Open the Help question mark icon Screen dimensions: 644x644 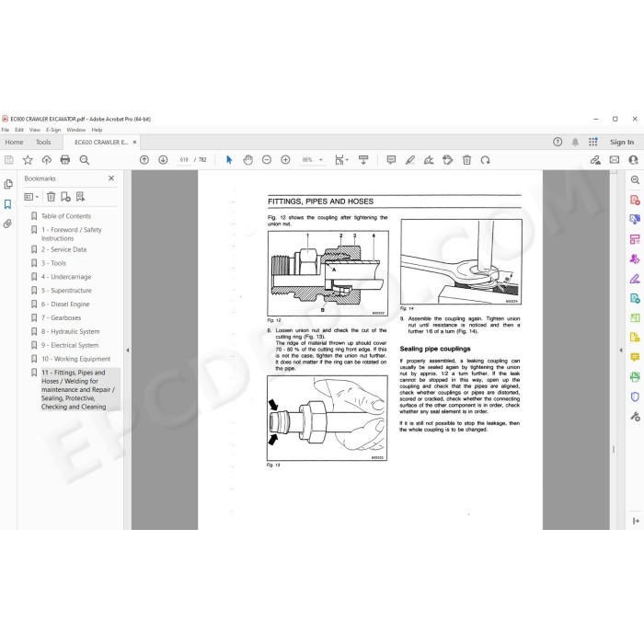click(558, 142)
